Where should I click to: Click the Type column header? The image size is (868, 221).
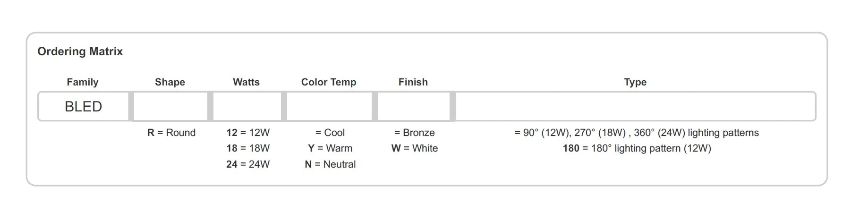point(635,82)
